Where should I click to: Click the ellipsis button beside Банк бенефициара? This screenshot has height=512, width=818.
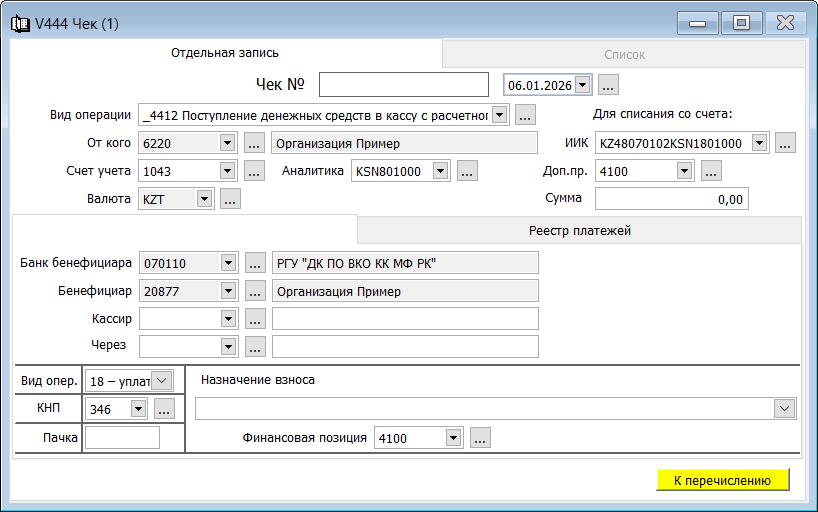pos(254,263)
